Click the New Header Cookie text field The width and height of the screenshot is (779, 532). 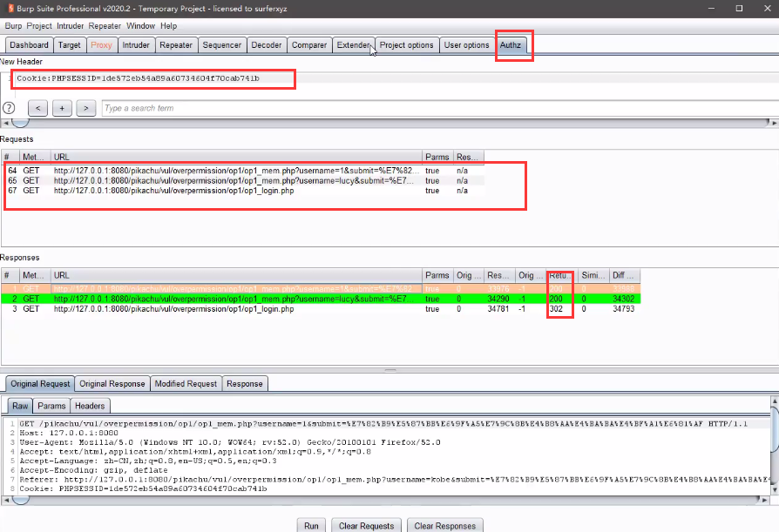tap(152, 78)
